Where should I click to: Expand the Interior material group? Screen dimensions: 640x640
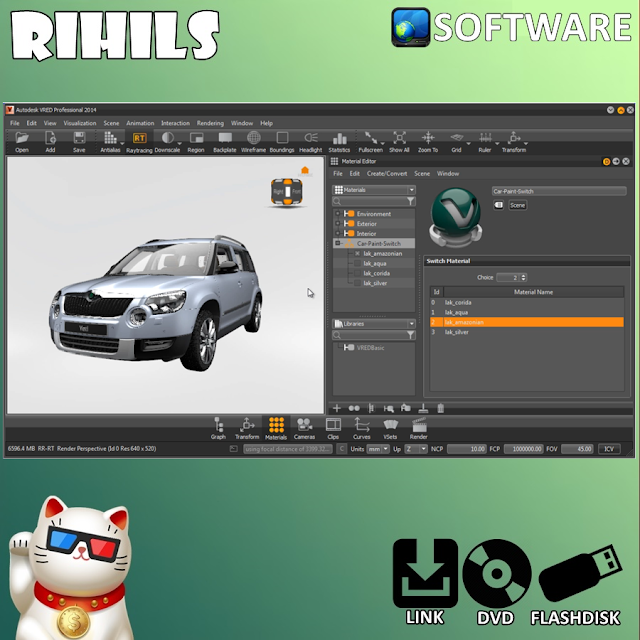(338, 233)
